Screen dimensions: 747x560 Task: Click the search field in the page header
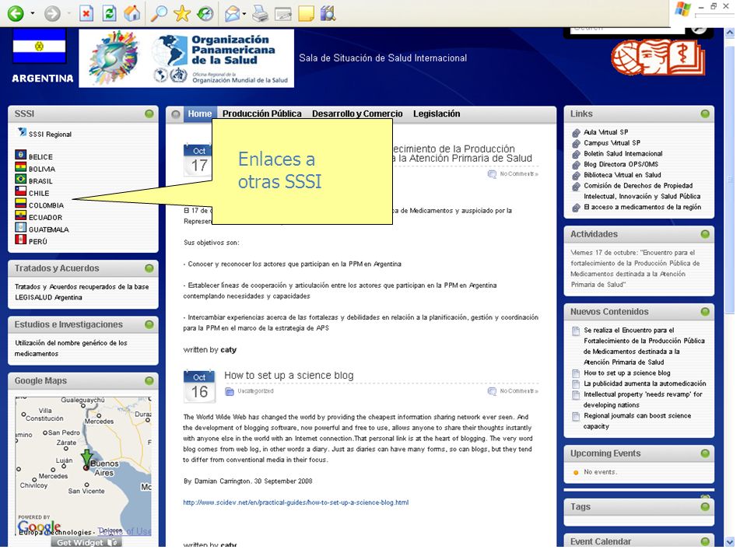click(x=626, y=30)
